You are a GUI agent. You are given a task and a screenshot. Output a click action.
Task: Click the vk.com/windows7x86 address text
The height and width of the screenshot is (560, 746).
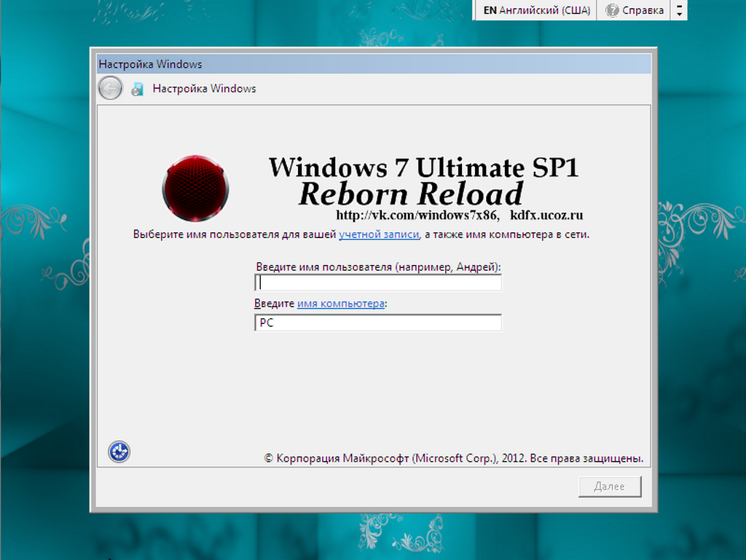coord(417,216)
